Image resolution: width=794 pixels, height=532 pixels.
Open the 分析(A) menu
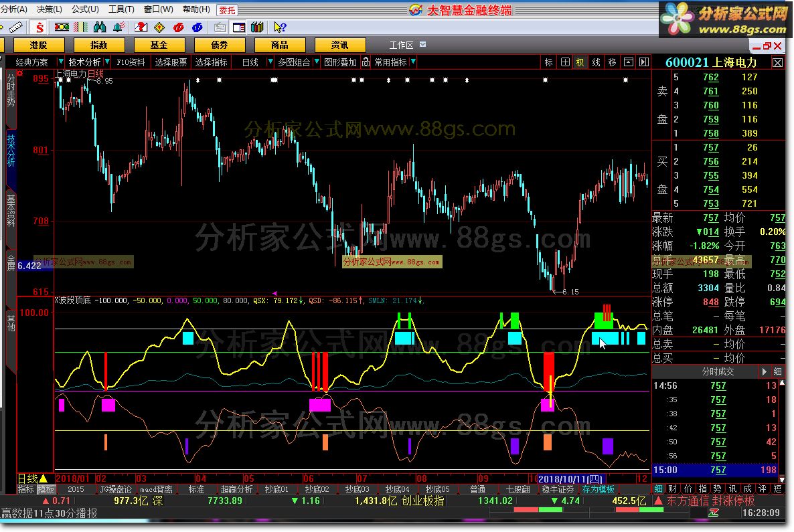(14, 9)
